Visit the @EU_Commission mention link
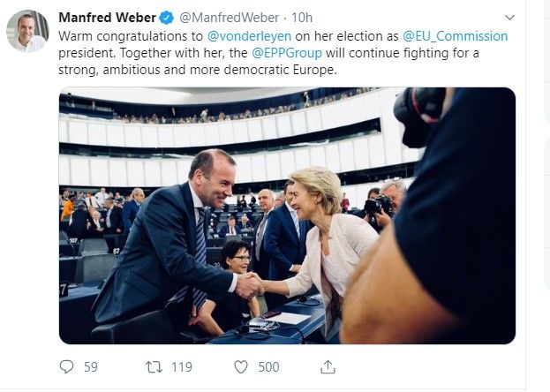Image resolution: width=550 pixels, height=392 pixels. point(455,36)
